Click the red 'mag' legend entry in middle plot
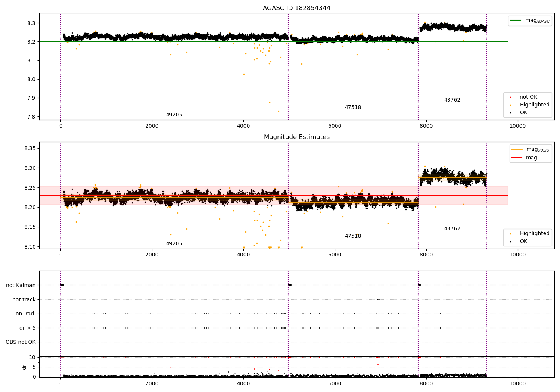This screenshot has width=560, height=392. [x=524, y=158]
